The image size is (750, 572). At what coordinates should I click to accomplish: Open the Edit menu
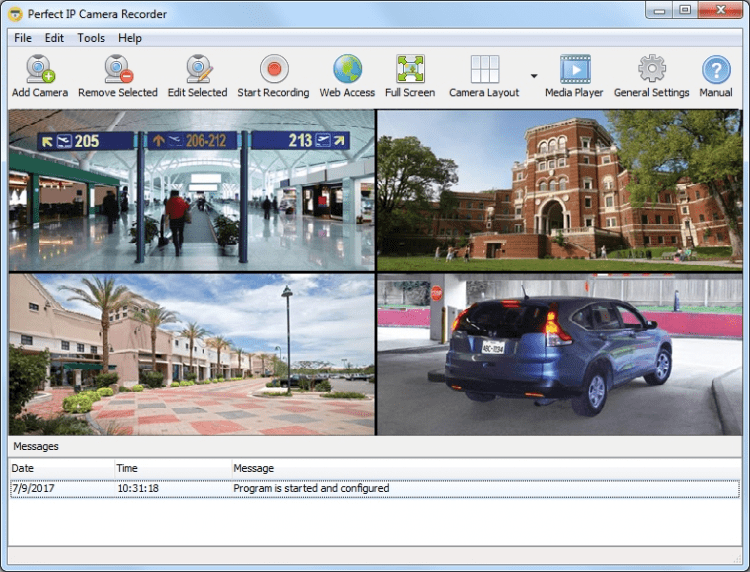click(x=54, y=38)
